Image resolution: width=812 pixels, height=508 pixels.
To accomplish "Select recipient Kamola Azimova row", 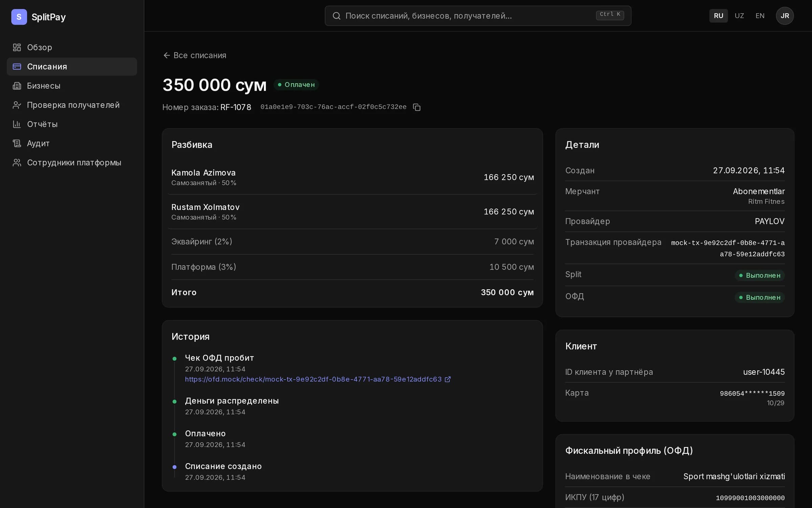I will tap(352, 177).
